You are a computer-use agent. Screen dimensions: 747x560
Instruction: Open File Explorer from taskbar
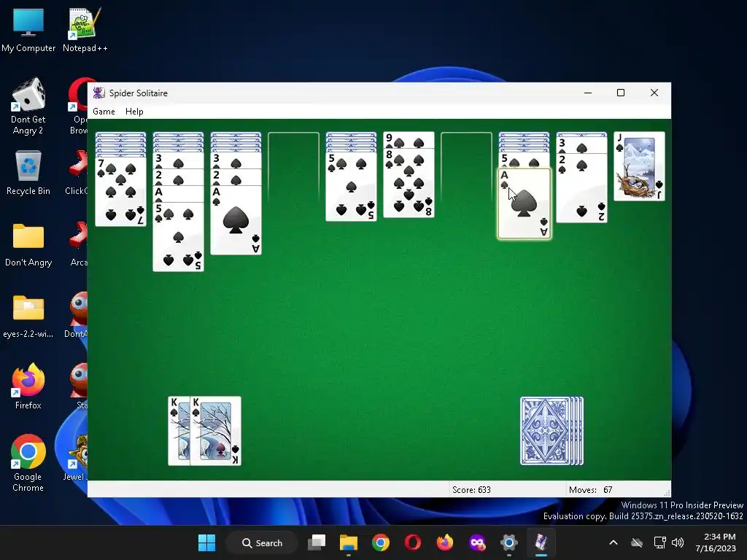coord(348,542)
